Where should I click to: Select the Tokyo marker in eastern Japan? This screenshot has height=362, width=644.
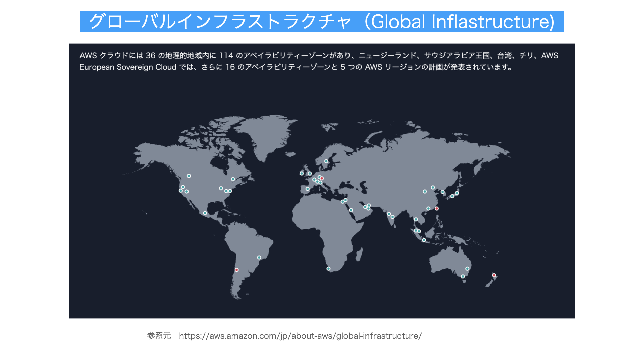[x=457, y=193]
